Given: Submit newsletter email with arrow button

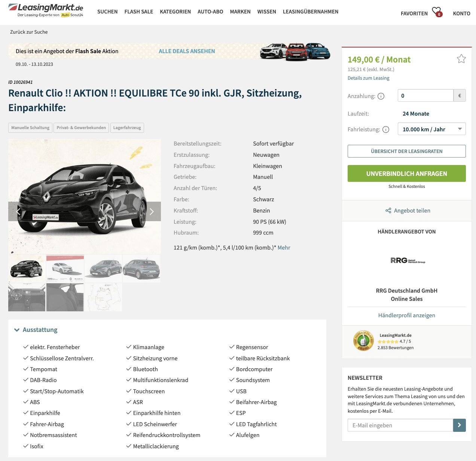Looking at the screenshot, I should click(x=459, y=425).
